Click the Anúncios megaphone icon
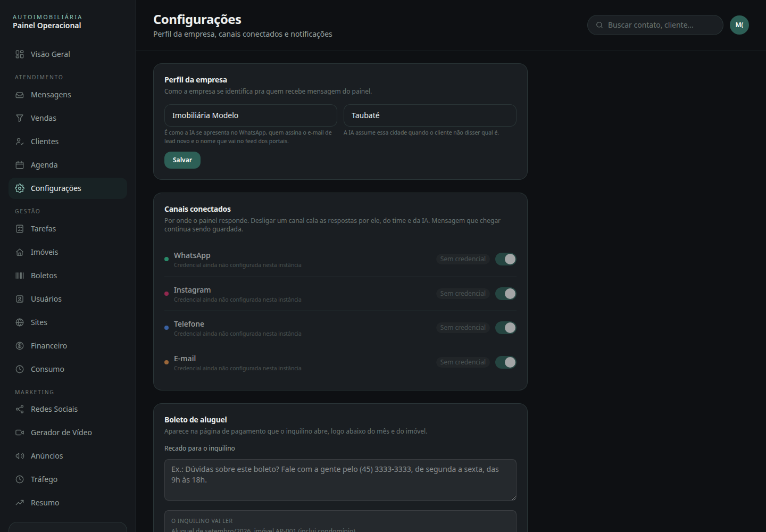This screenshot has height=532, width=766. 20,456
